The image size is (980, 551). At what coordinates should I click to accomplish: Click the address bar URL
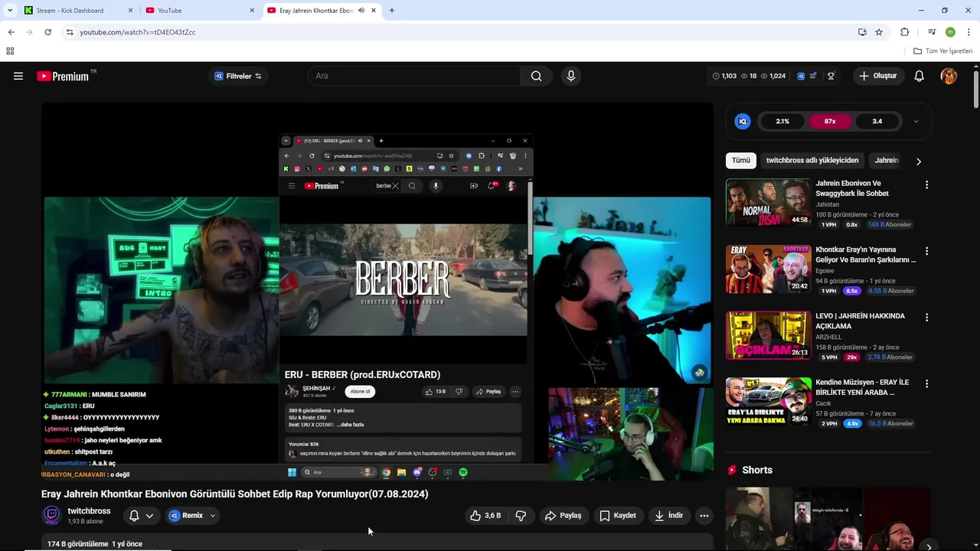[138, 32]
